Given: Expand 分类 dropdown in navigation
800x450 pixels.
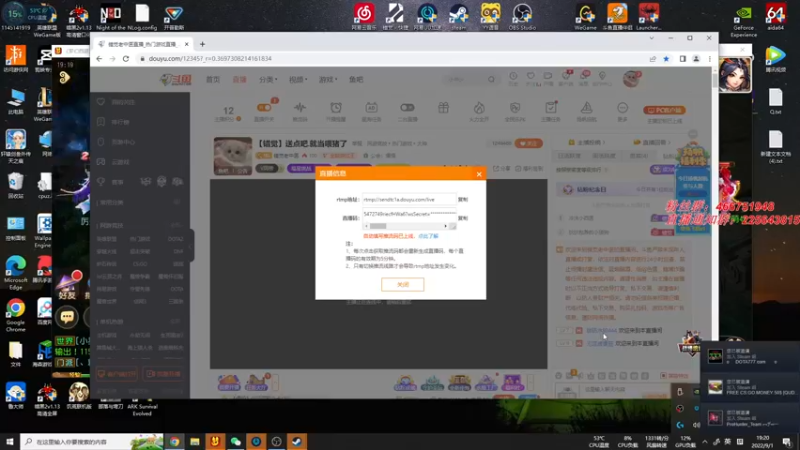Looking at the screenshot, I should coord(268,80).
